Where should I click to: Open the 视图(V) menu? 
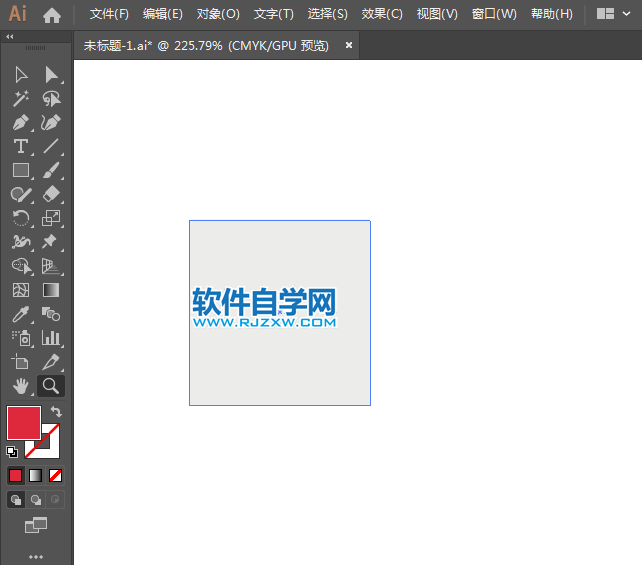click(437, 14)
